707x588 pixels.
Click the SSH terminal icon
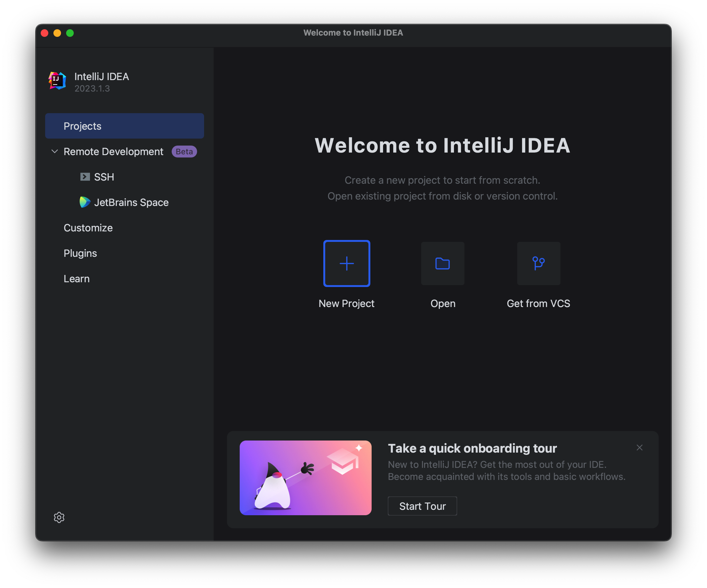coord(85,177)
